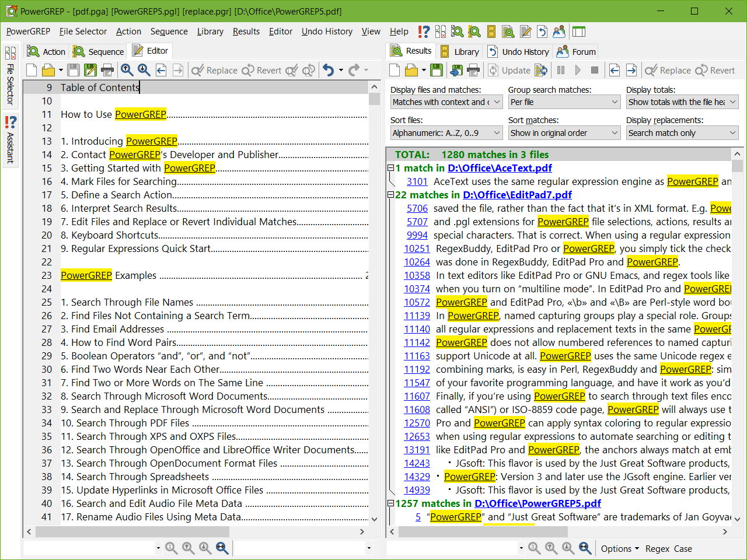The image size is (747, 560).
Task: Open 'Sort matches' original order dropdown
Action: (564, 133)
